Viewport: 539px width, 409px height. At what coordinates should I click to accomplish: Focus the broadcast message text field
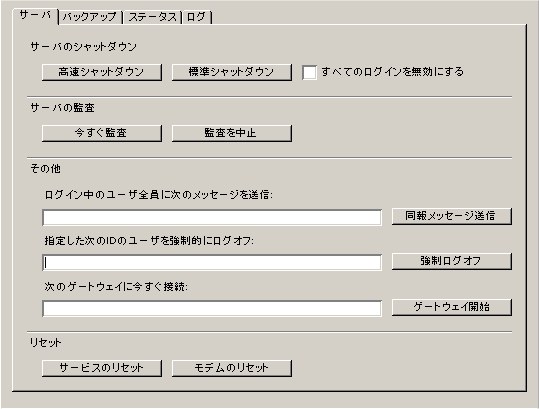coord(212,218)
